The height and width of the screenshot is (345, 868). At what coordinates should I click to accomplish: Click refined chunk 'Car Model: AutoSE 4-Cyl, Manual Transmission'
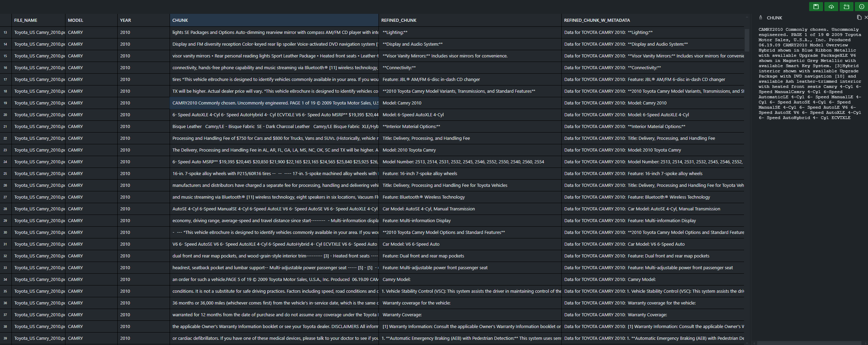point(470,209)
